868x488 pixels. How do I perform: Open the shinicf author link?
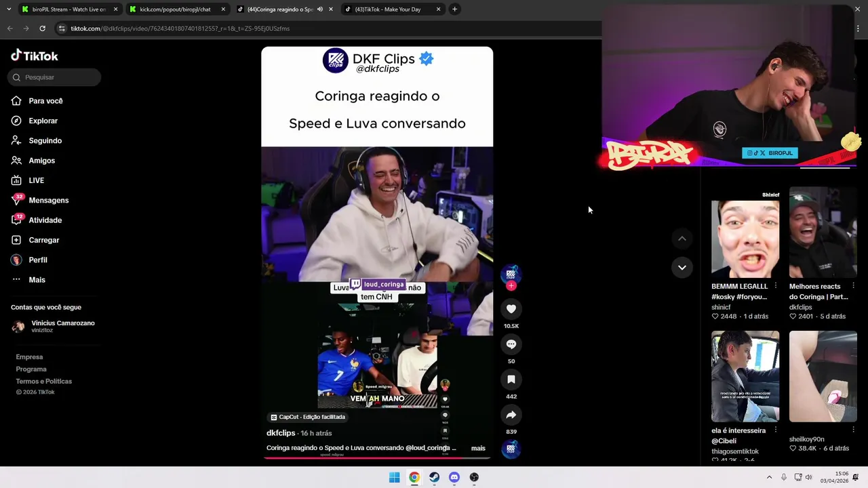721,307
